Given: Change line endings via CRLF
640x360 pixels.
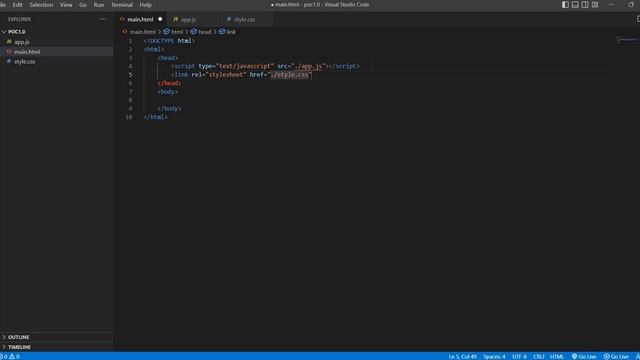Looking at the screenshot, I should 539,356.
